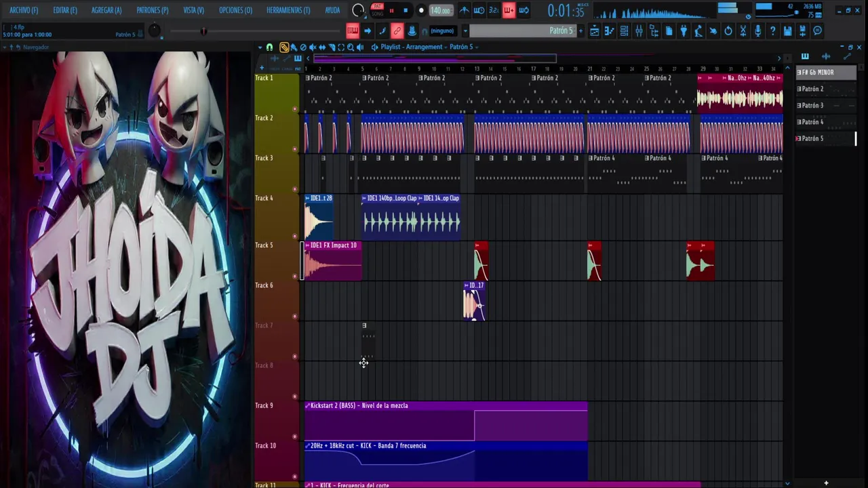Screen dimensions: 868x488
Task: Open the HERRAMIENTAS menu
Action: [288, 10]
